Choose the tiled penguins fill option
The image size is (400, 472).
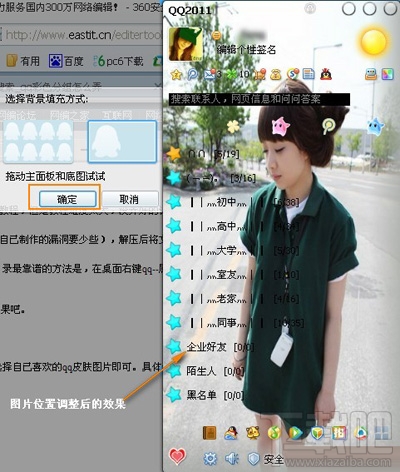[38, 141]
